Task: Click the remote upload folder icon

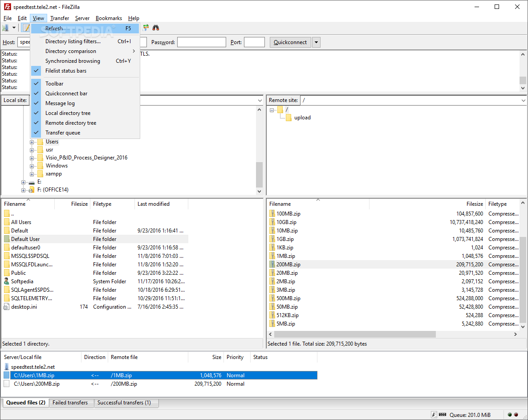Action: point(288,118)
